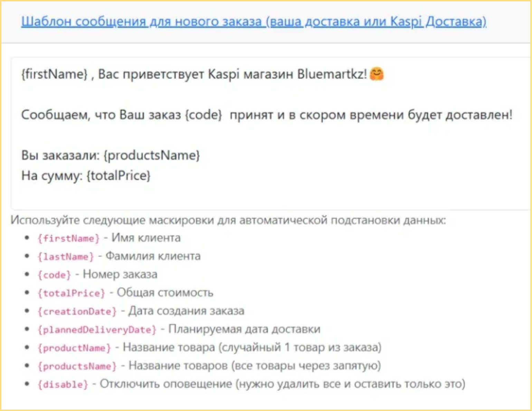Select the {lastName} mask code
The height and width of the screenshot is (411, 532).
click(x=66, y=257)
